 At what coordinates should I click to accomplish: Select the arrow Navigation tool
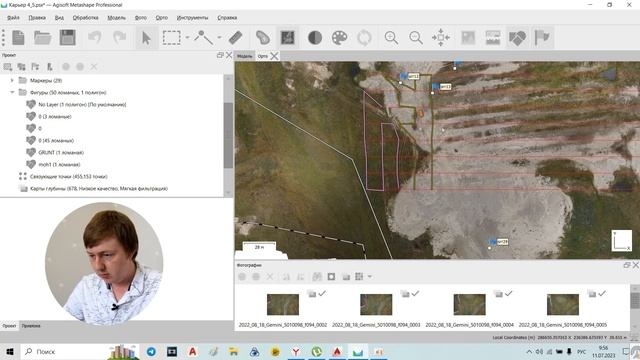click(x=146, y=38)
